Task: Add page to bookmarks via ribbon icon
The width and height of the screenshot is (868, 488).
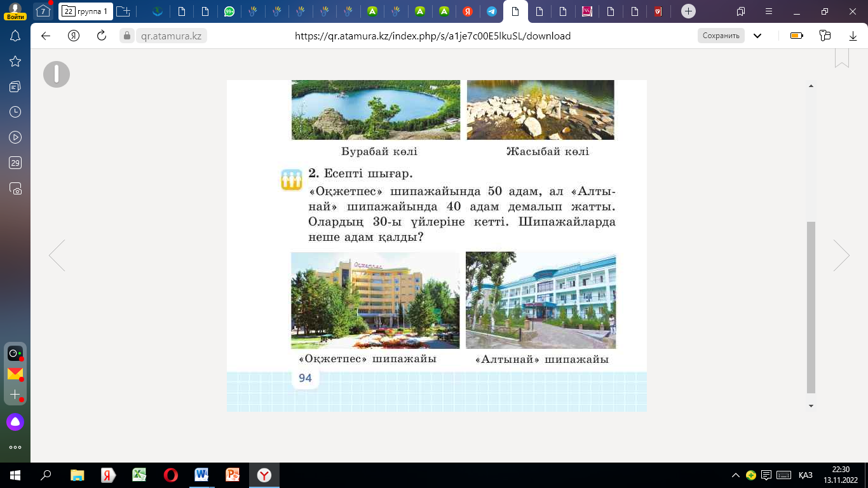Action: (x=842, y=58)
